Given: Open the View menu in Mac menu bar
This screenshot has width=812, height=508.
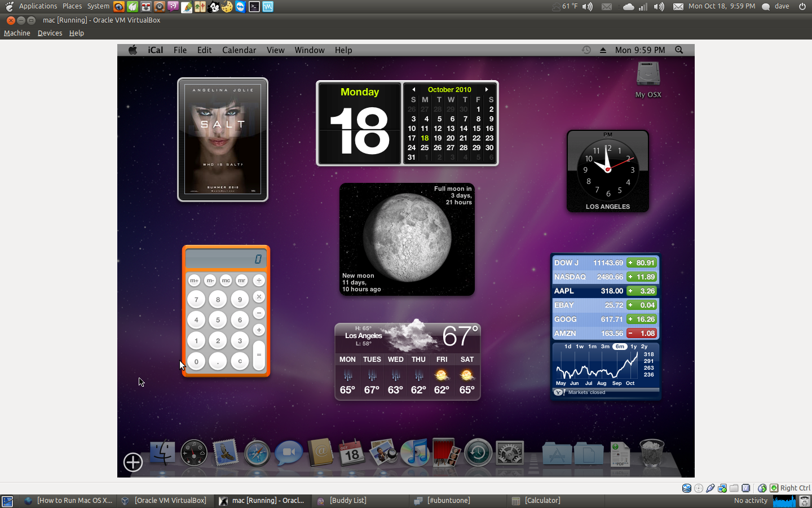Looking at the screenshot, I should [275, 50].
